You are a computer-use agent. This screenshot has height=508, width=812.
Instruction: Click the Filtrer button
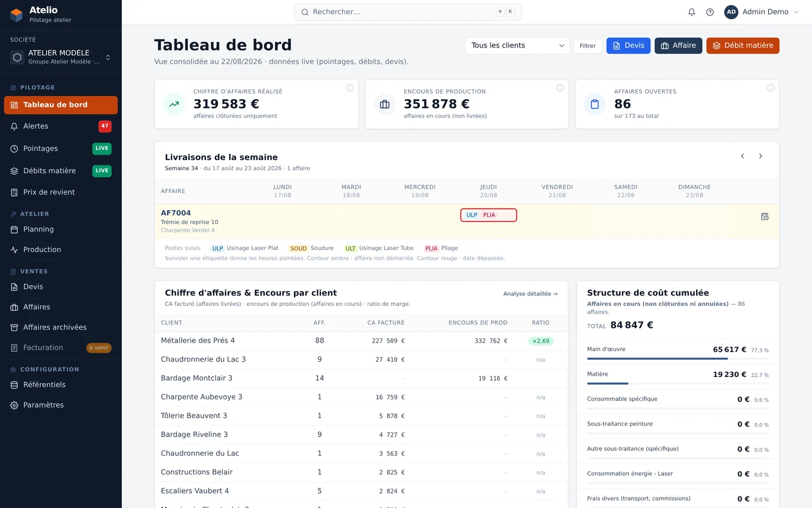(x=588, y=46)
